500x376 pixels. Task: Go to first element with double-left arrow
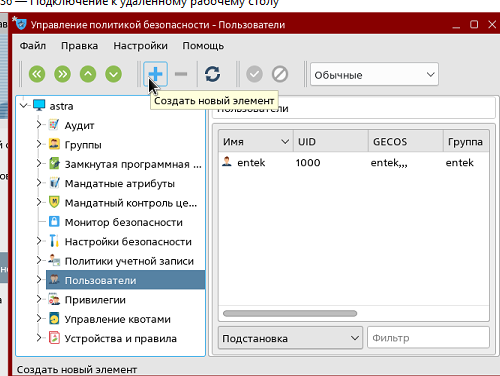(x=37, y=74)
